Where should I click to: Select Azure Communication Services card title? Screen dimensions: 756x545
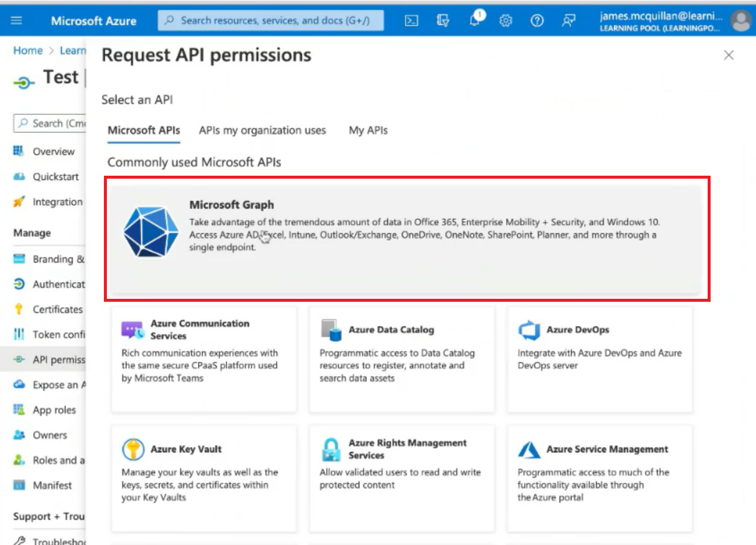click(x=200, y=329)
